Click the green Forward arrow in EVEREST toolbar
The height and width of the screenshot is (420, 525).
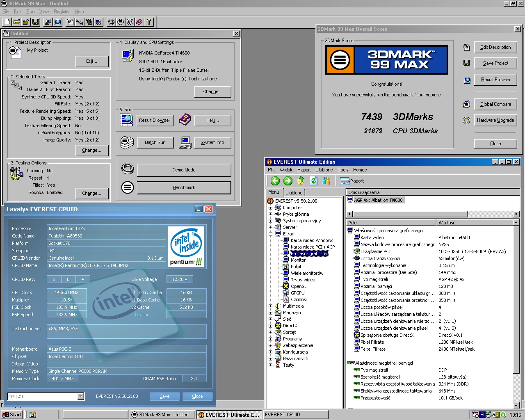(x=288, y=181)
